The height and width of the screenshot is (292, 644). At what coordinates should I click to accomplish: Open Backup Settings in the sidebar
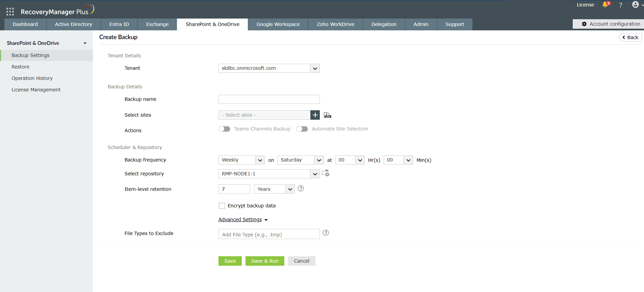coord(47,55)
